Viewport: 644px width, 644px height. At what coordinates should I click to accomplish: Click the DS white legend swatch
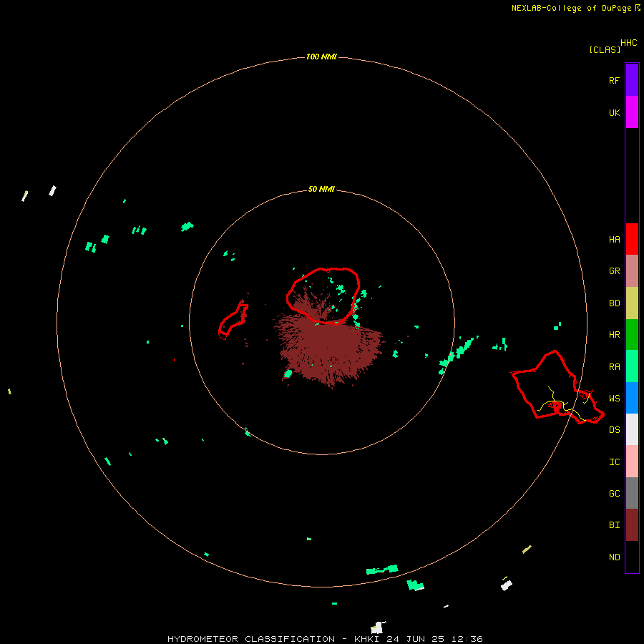point(632,429)
